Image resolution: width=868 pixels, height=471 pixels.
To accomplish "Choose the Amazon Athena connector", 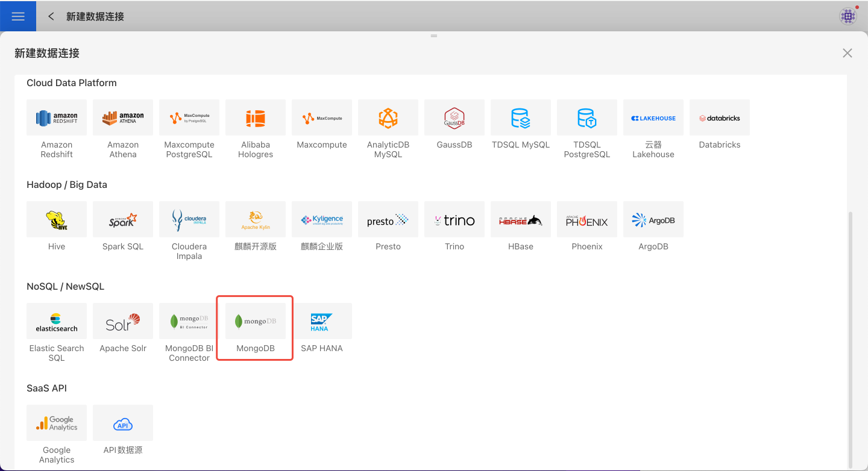I will (x=123, y=118).
